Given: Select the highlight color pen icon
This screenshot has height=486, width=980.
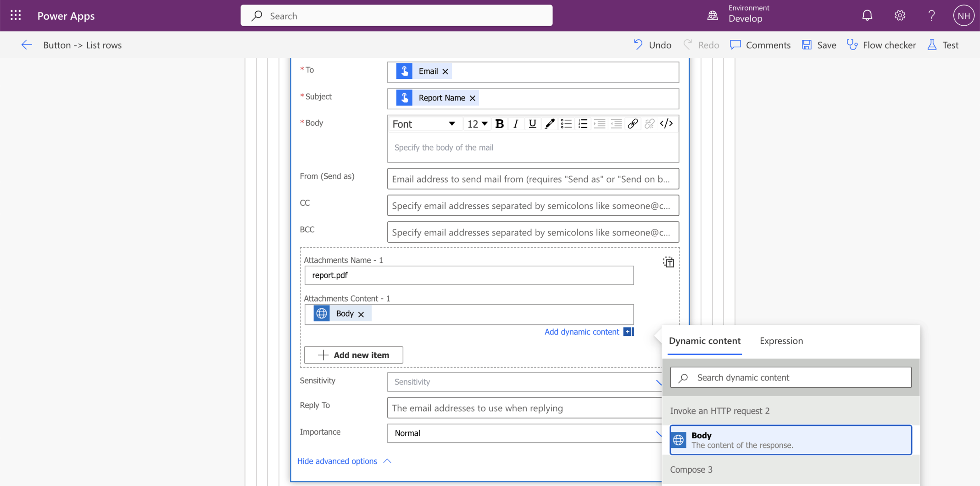Looking at the screenshot, I should coord(549,123).
